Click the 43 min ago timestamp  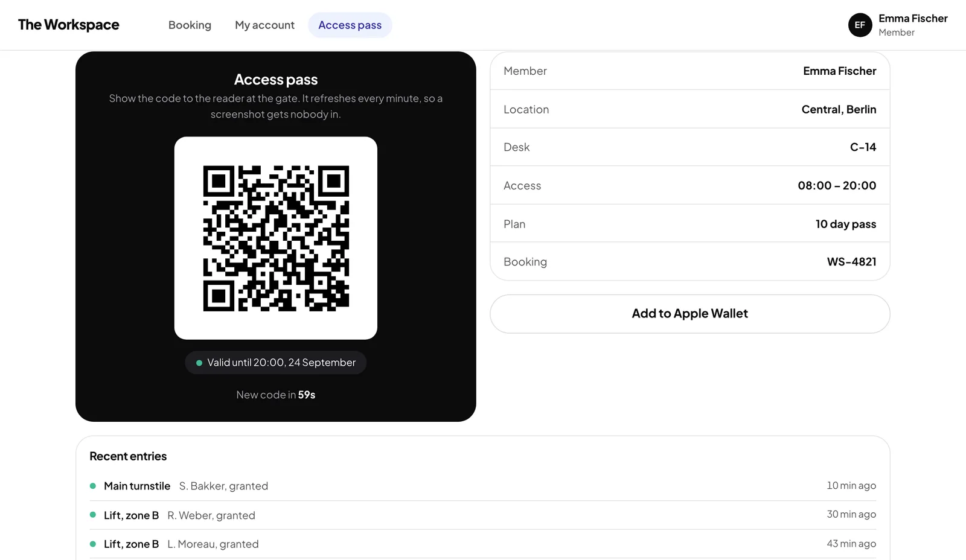(x=851, y=544)
